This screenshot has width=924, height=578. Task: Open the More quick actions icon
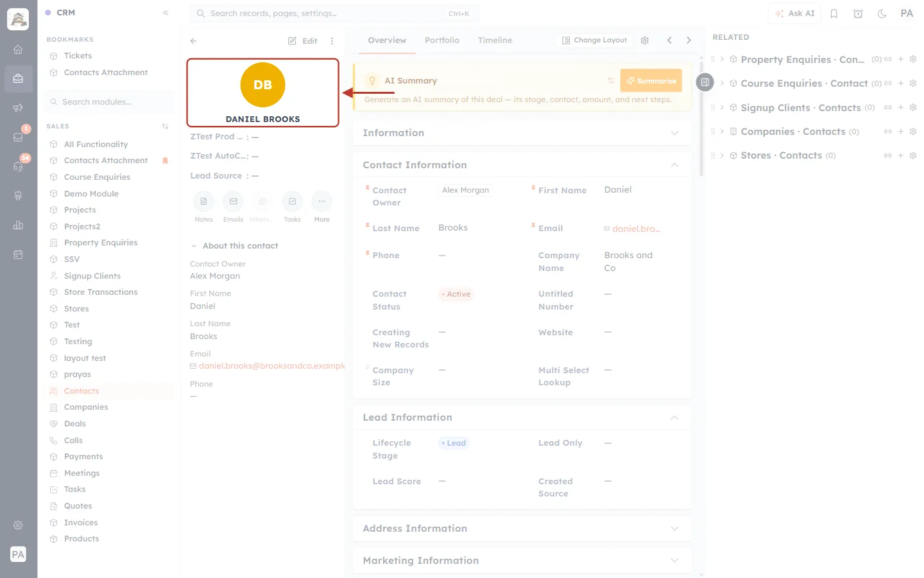tap(321, 202)
